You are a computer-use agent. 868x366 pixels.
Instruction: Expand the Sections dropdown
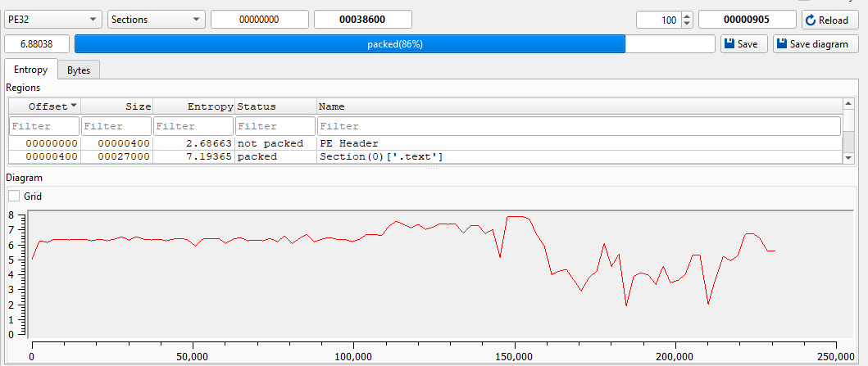click(x=156, y=20)
